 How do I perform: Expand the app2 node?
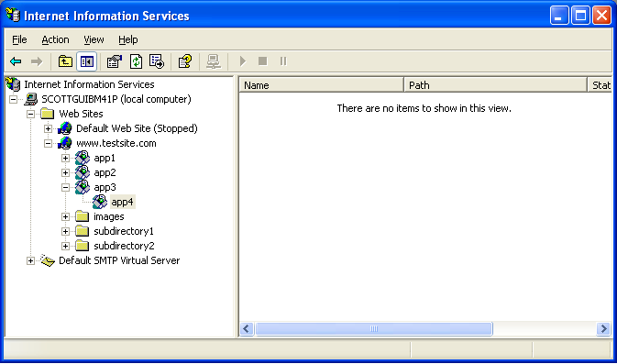(x=65, y=172)
